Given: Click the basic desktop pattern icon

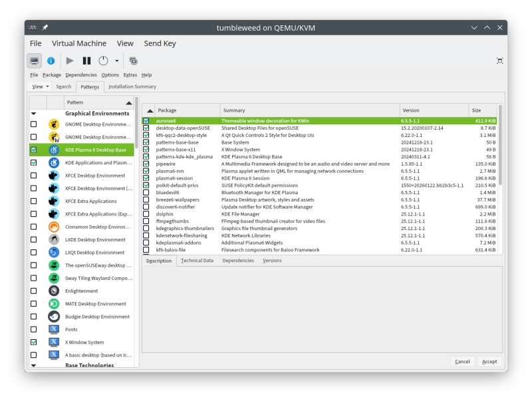Looking at the screenshot, I should pyautogui.click(x=54, y=355).
